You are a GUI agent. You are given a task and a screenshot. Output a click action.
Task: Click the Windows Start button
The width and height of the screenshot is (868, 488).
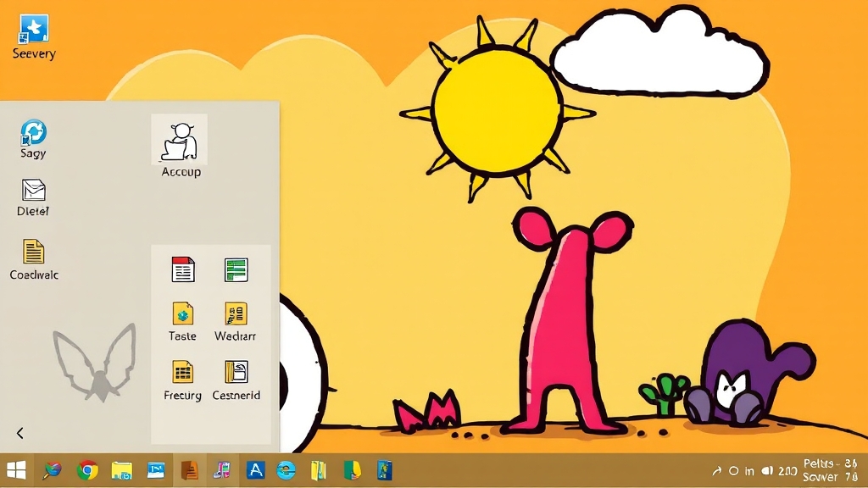coord(16,470)
